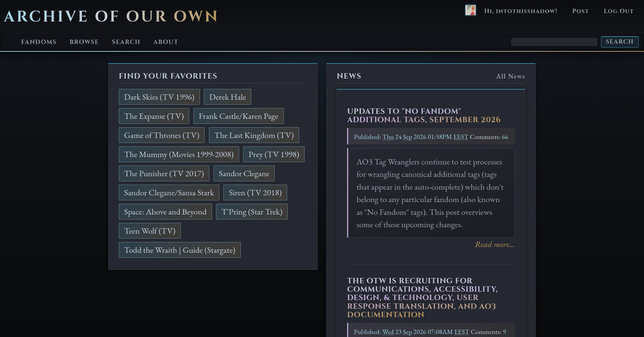
Task: Open the Teen Wolf (TV) tag
Action: click(x=150, y=231)
